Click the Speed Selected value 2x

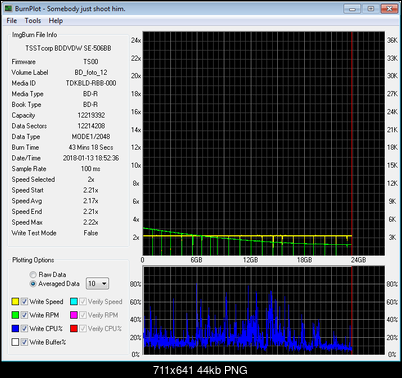tap(91, 179)
